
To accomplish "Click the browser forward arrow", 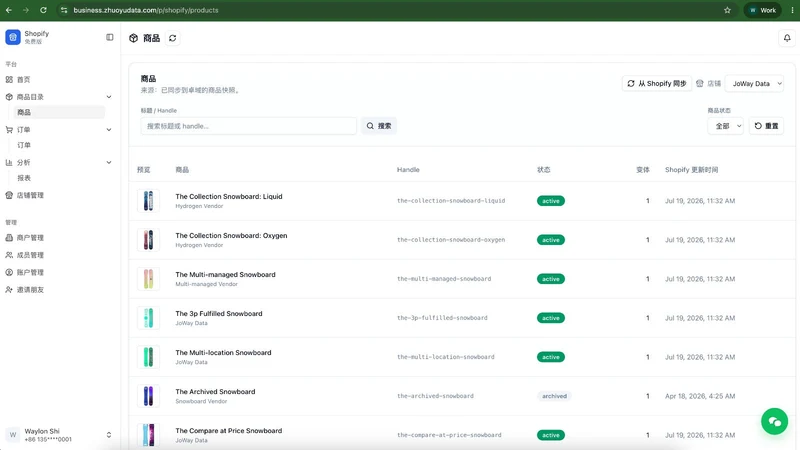I will click(x=26, y=10).
